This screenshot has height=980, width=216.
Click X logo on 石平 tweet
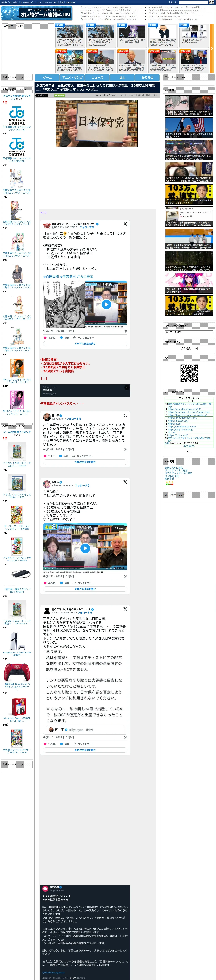(x=125, y=415)
